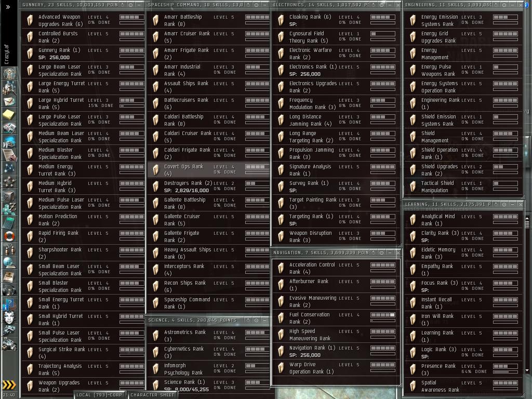This screenshot has height=399, width=532.
Task: Open the assets cube icon in the sidebar
Action: coord(9,195)
